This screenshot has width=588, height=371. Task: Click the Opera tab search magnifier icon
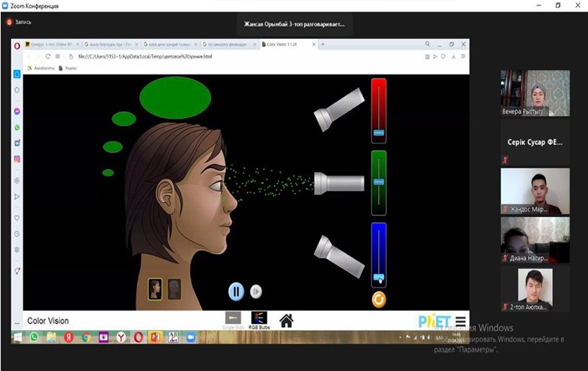(428, 45)
